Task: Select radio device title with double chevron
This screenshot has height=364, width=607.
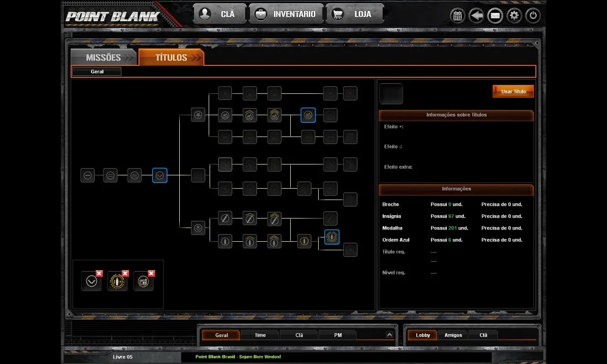Action: 275,115
